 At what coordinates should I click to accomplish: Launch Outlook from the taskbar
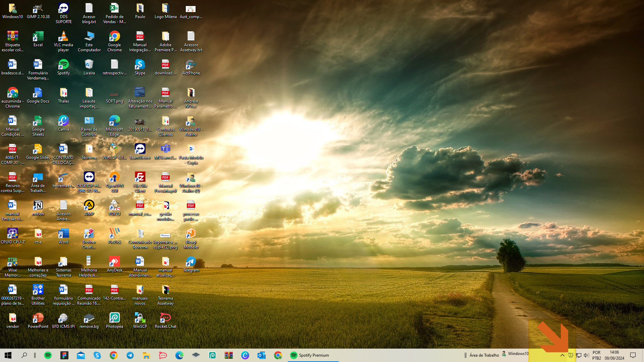[x=262, y=355]
